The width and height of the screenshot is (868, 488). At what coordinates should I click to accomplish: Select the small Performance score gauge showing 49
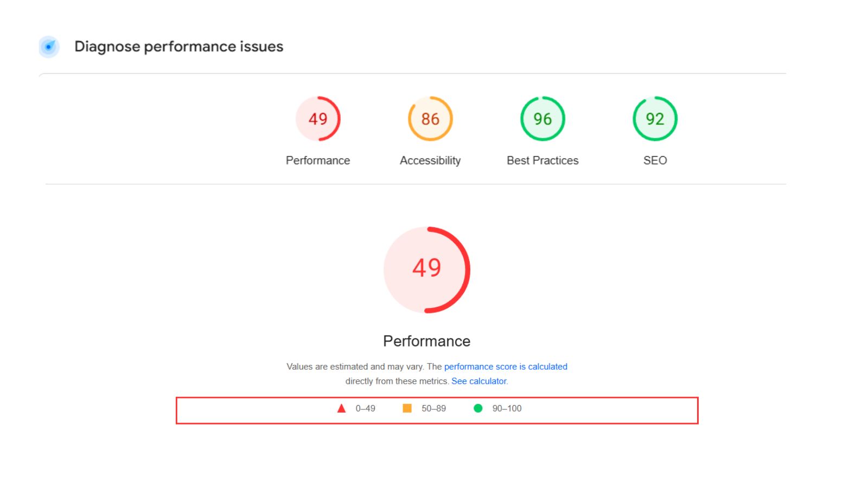coord(318,119)
